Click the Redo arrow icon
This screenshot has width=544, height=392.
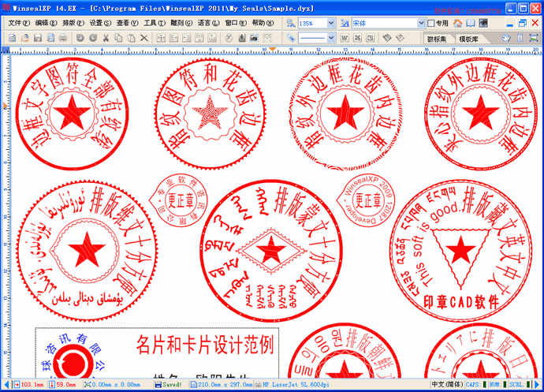click(92, 38)
